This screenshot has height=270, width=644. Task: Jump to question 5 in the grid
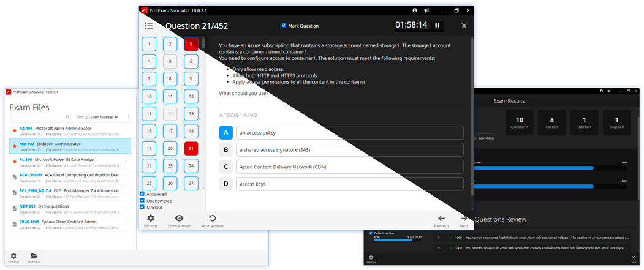(x=170, y=62)
